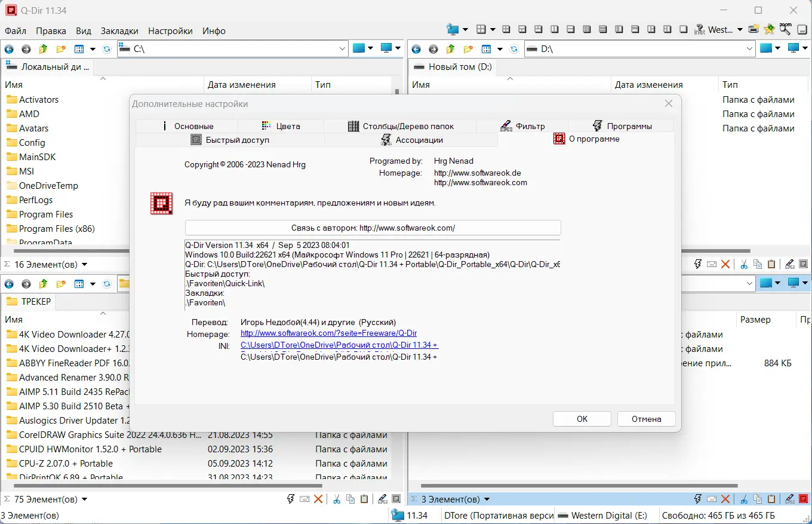
Task: Click paste clipboard icon in 75 Элемент(ов) bar
Action: [364, 499]
